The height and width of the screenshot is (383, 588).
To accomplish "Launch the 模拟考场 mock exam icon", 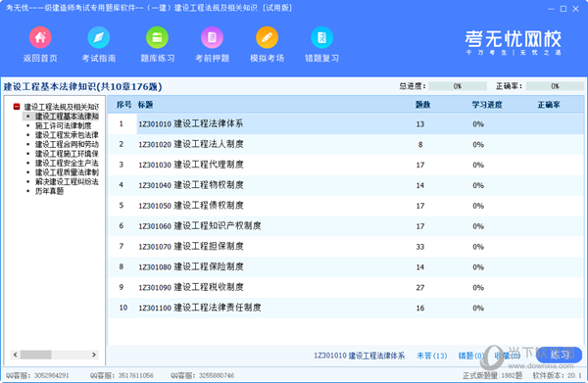I will point(267,37).
